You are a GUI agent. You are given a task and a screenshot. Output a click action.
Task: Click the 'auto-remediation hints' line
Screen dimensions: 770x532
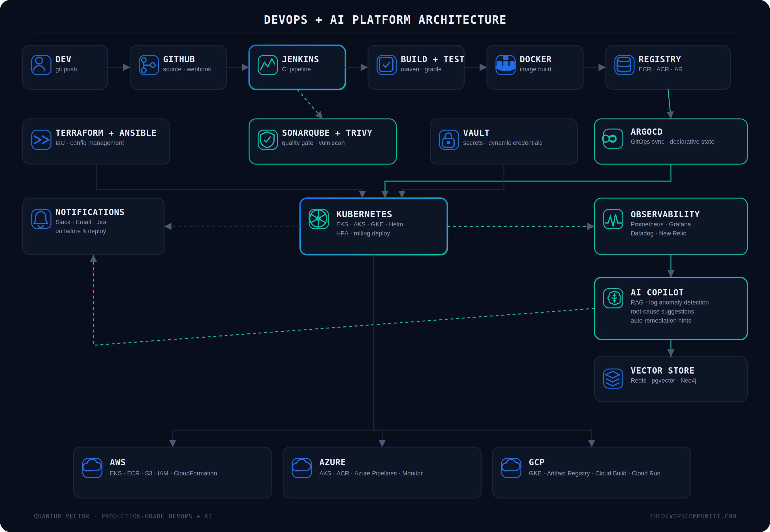(x=661, y=320)
